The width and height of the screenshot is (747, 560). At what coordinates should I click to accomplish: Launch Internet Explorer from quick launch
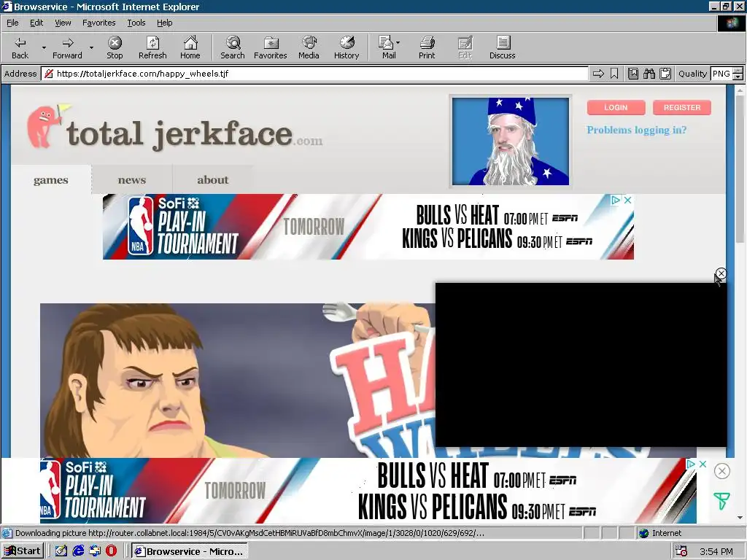click(x=78, y=551)
